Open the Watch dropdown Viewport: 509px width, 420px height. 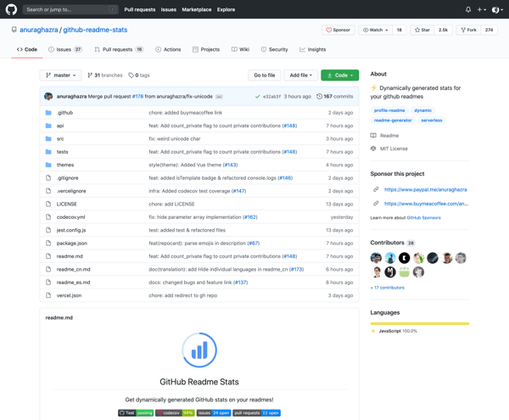(x=375, y=30)
